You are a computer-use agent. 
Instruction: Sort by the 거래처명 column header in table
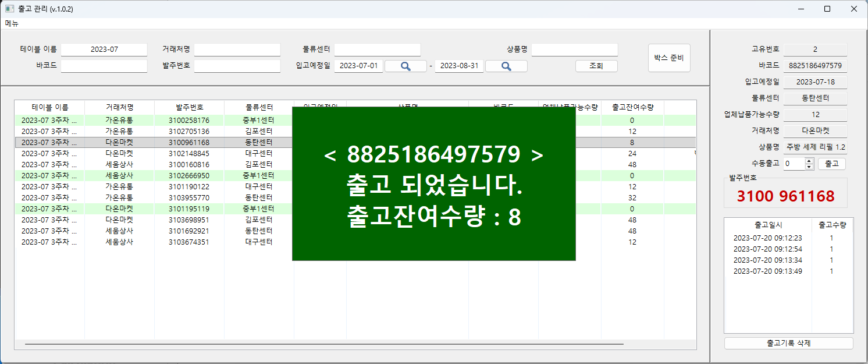[x=120, y=108]
